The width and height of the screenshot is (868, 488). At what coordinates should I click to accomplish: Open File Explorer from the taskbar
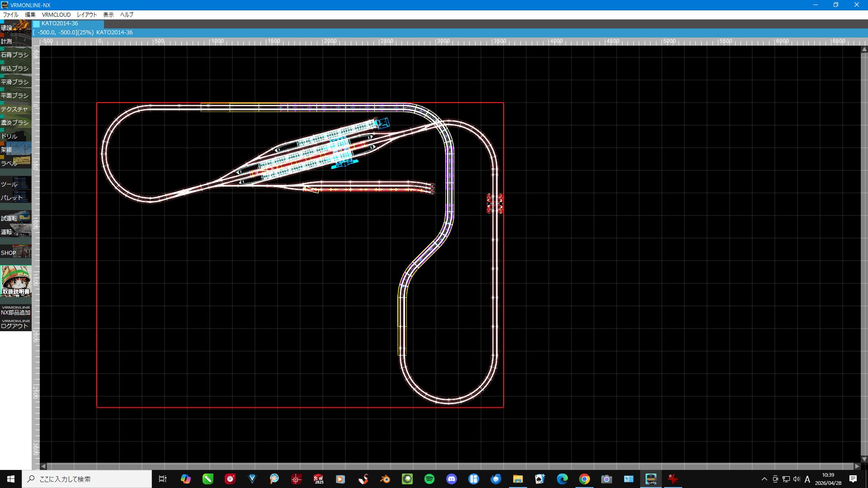click(x=518, y=479)
